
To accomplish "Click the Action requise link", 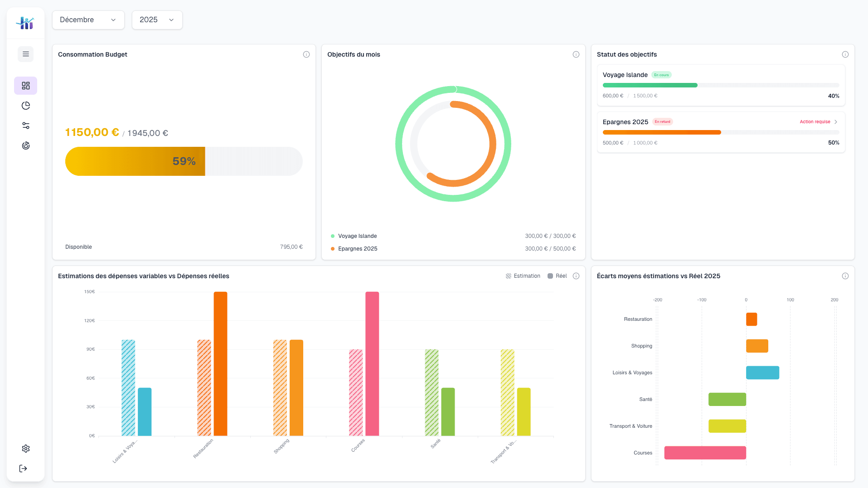I will pyautogui.click(x=815, y=122).
